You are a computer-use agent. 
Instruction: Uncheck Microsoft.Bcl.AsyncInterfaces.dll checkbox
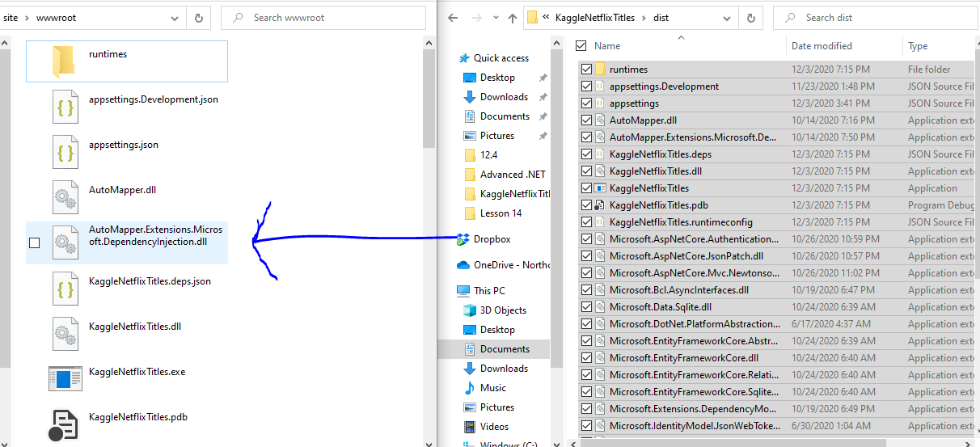586,290
